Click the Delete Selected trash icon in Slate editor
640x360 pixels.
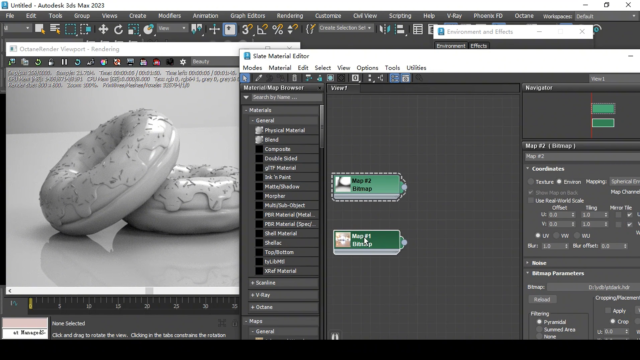point(294,78)
